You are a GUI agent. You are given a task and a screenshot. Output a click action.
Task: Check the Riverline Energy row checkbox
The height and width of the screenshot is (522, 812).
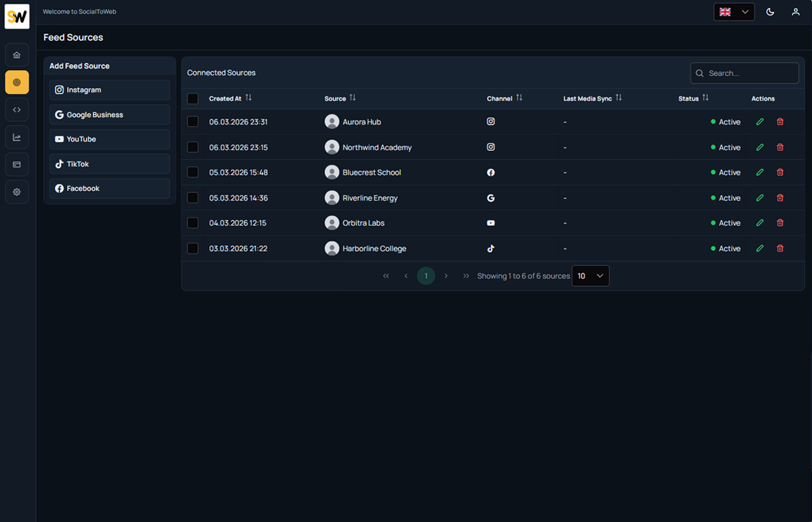[193, 198]
